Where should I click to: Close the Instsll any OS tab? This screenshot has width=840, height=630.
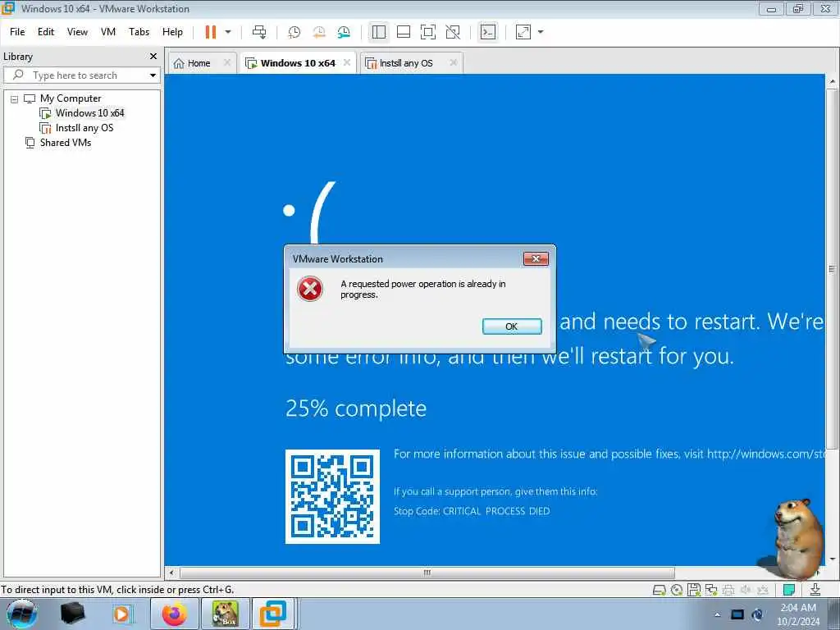pos(453,62)
